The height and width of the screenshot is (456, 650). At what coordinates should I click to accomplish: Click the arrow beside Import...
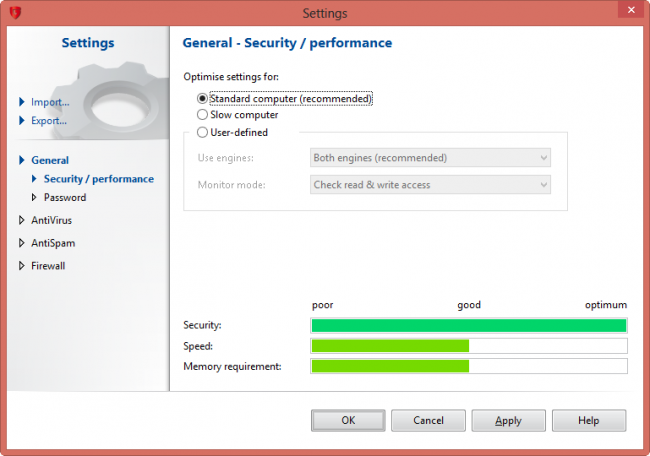point(22,102)
